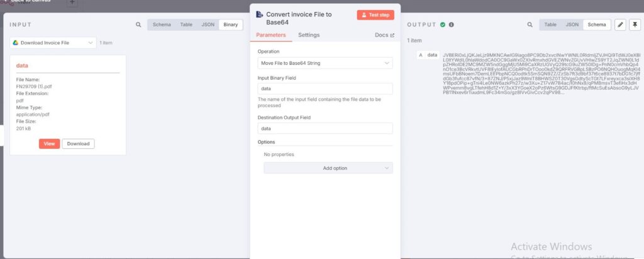Download the FN29709 pdf file
Viewport: 644px width, 259px height.
pyautogui.click(x=78, y=144)
